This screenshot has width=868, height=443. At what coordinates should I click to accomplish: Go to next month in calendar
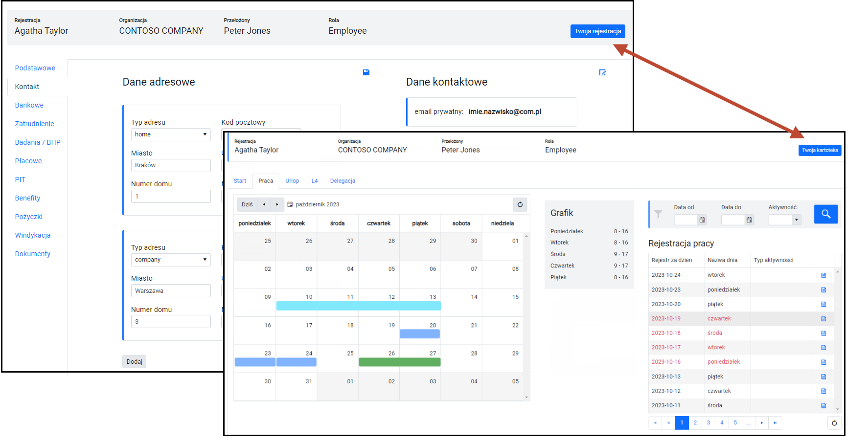(x=277, y=204)
